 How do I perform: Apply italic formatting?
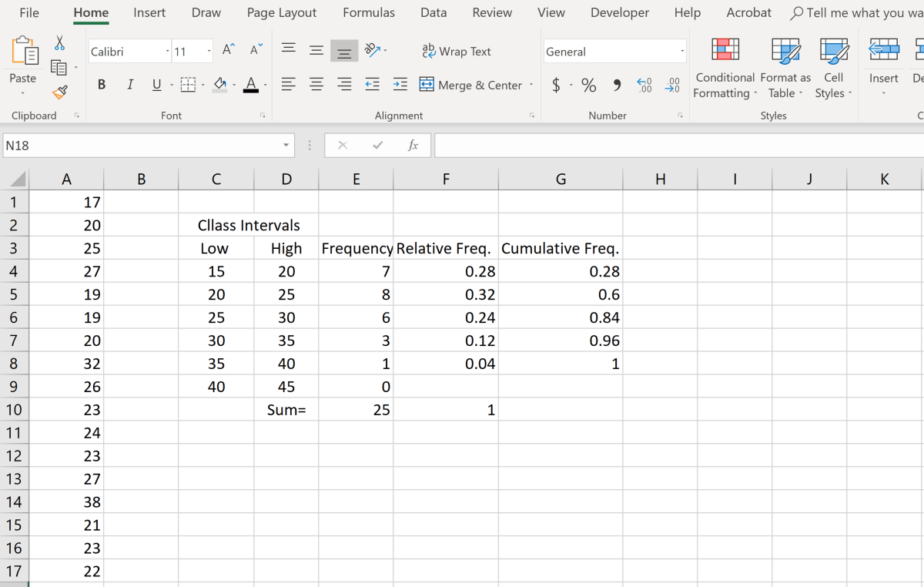click(x=129, y=85)
